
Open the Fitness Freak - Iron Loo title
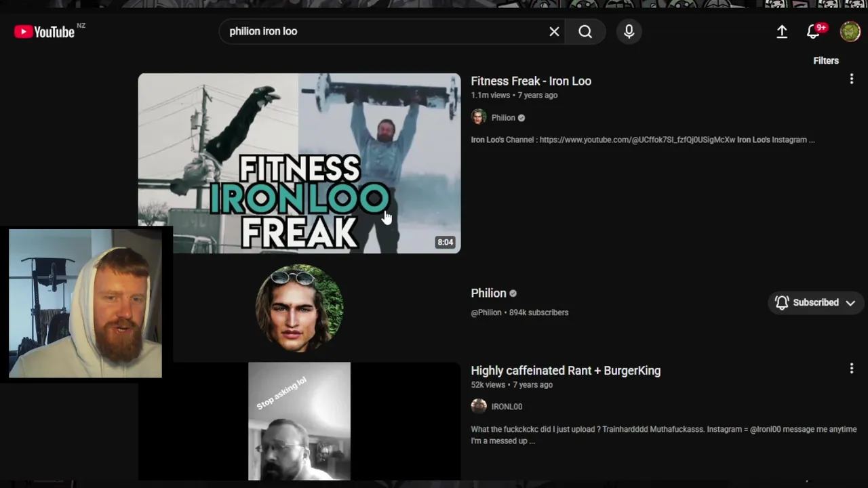531,81
